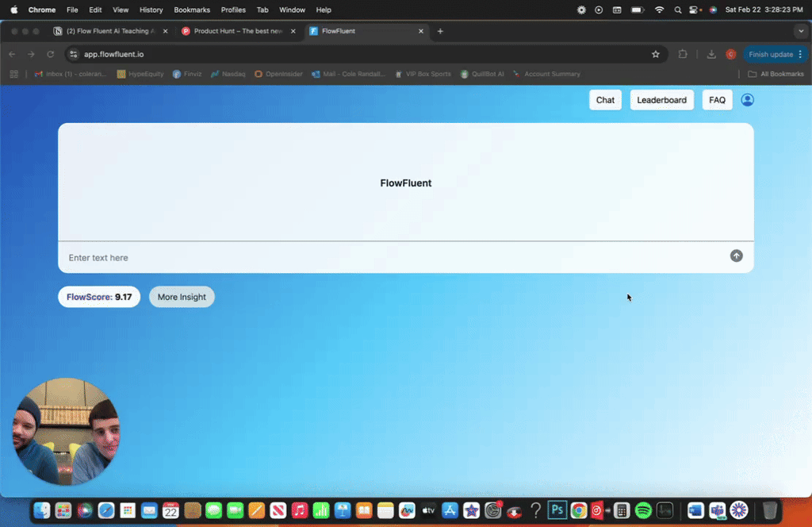Open Safari from the dock
812x527 pixels.
tap(106, 511)
